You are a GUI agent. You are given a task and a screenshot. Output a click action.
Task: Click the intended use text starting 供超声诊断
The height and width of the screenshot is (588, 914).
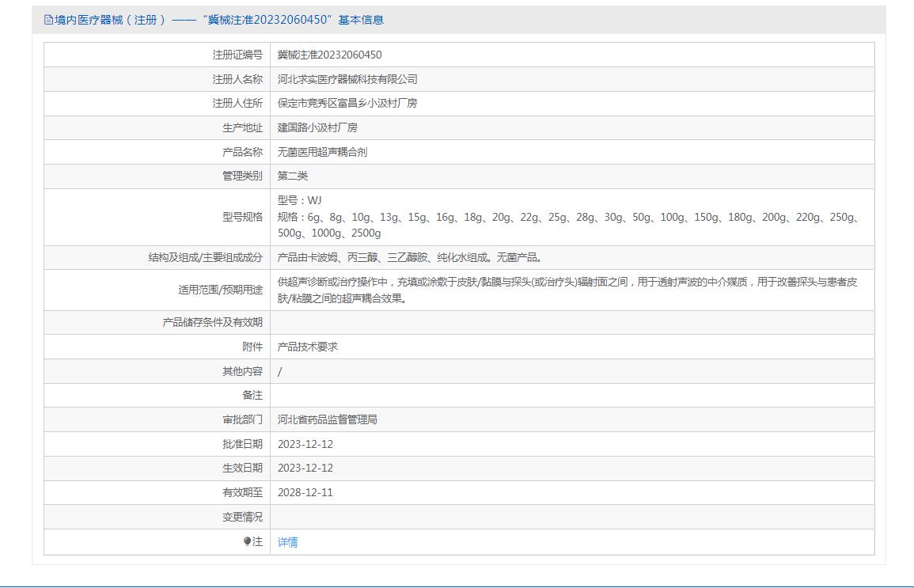[567, 282]
